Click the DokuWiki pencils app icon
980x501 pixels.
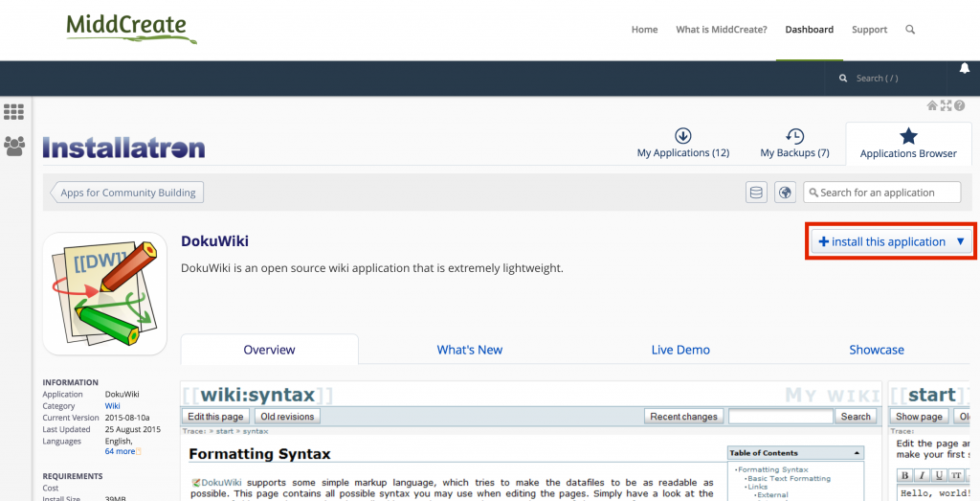104,293
